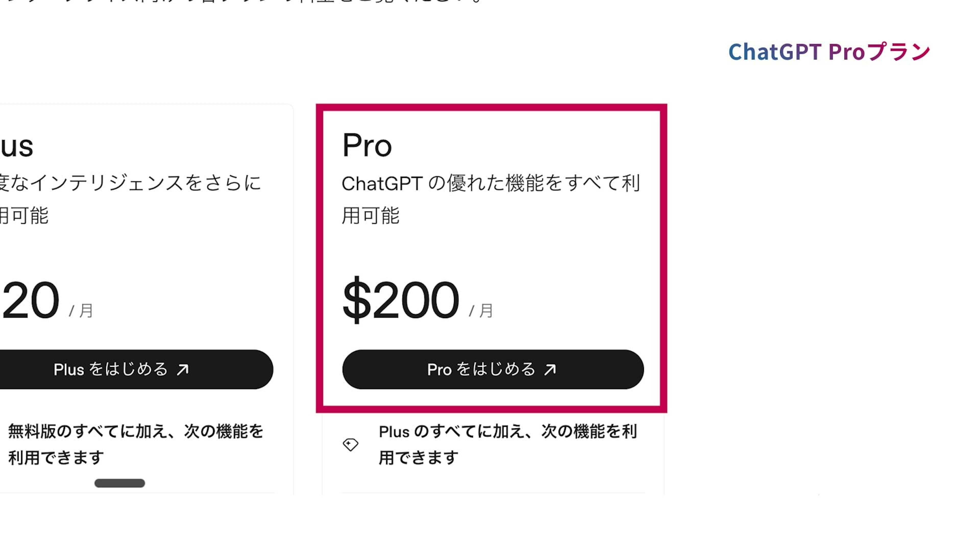Click the $200 price on Pro card
Viewport: 980px width, 551px height.
point(401,300)
